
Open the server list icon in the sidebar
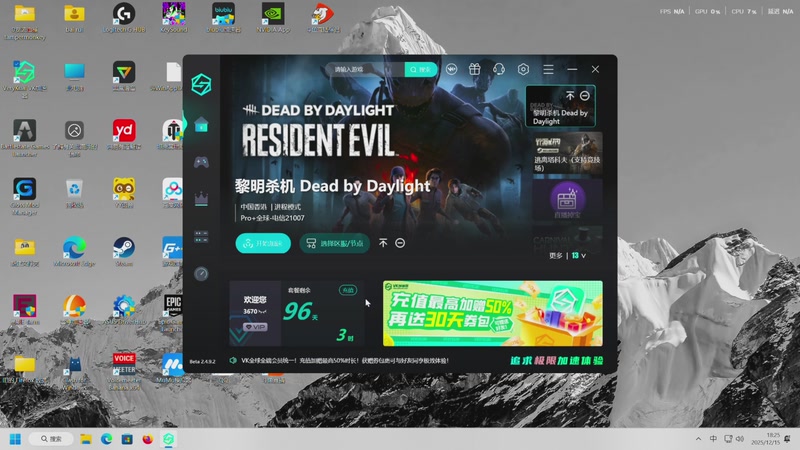(x=201, y=237)
